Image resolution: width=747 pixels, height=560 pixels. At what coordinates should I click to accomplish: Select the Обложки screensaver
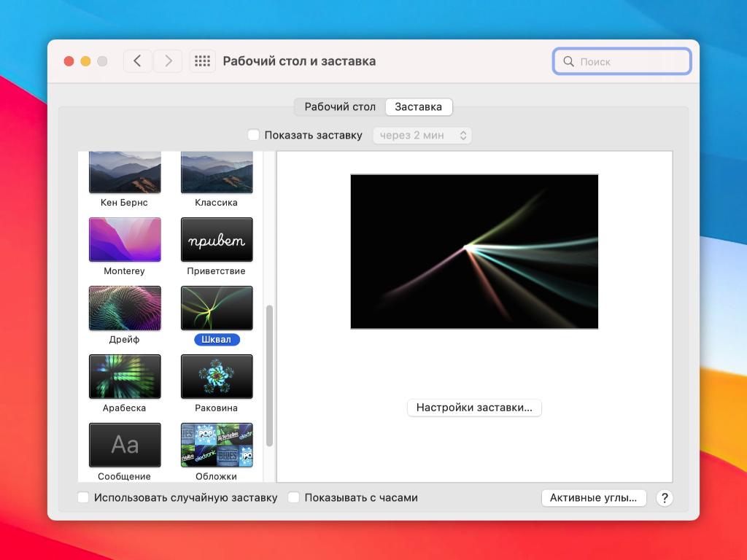coord(217,446)
